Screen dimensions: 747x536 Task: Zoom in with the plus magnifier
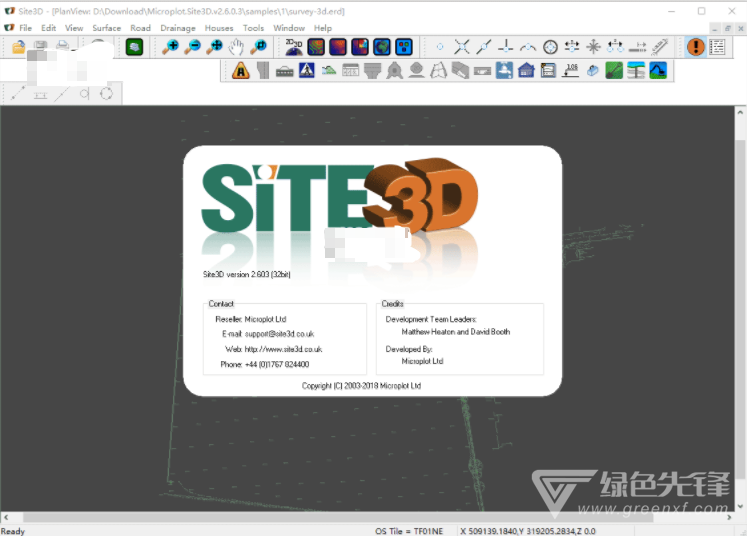[170, 47]
